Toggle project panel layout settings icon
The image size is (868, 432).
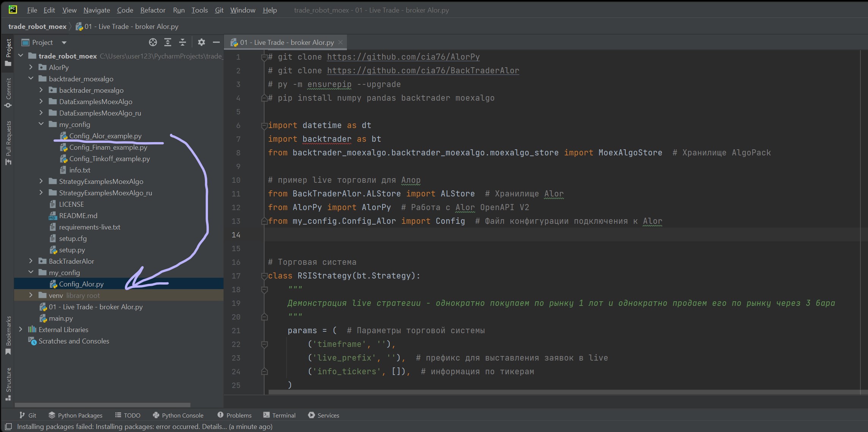tap(202, 42)
